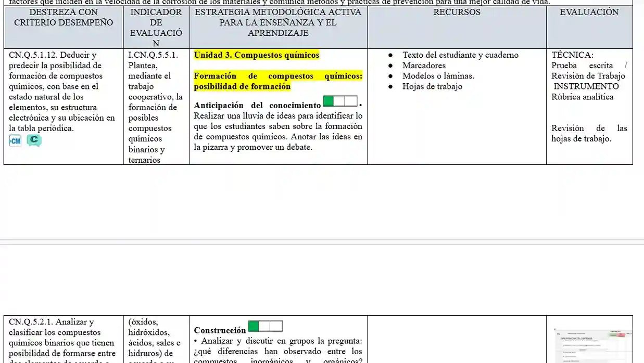Click the 'INDICADOR DE EVALUACIÓN' header cell

[156, 28]
